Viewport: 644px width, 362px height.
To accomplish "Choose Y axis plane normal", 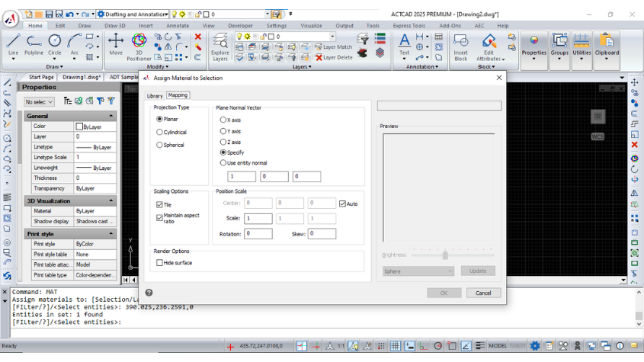I will (x=230, y=132).
